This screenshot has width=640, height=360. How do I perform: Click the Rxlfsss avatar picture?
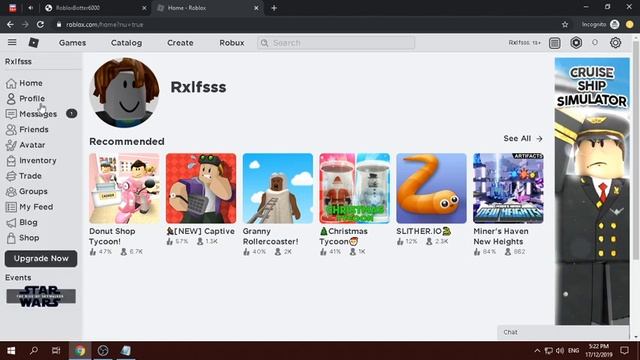pyautogui.click(x=124, y=93)
